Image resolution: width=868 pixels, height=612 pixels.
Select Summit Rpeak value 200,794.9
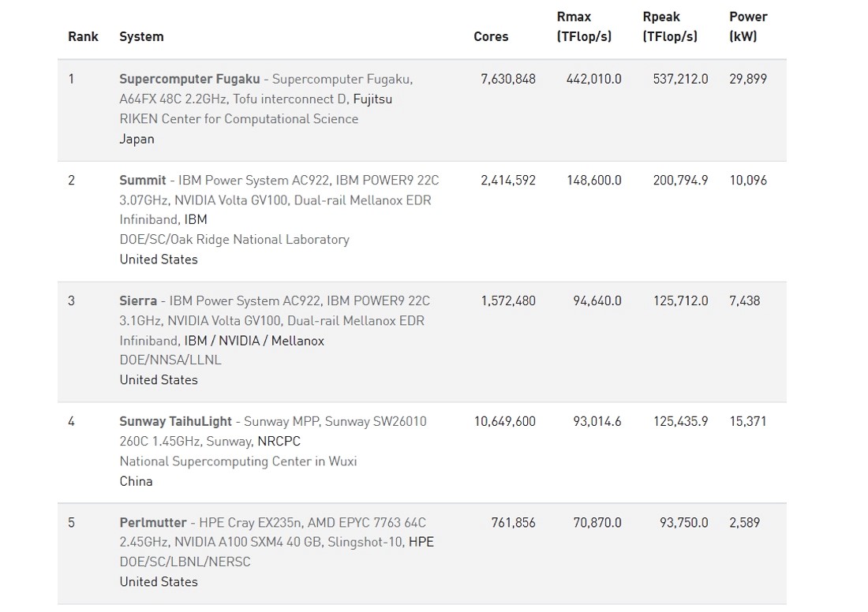(680, 181)
